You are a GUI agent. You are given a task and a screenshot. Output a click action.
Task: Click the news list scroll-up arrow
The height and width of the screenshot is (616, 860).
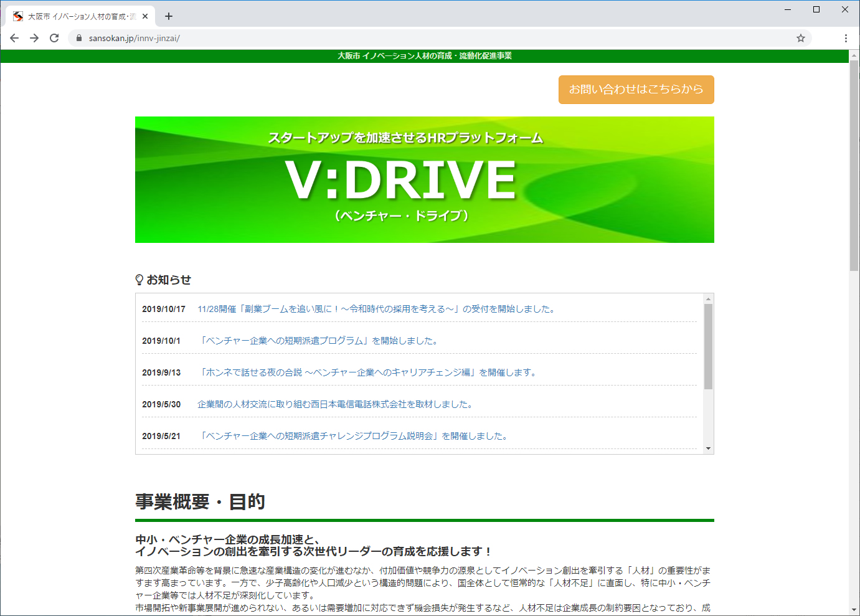[x=708, y=299]
